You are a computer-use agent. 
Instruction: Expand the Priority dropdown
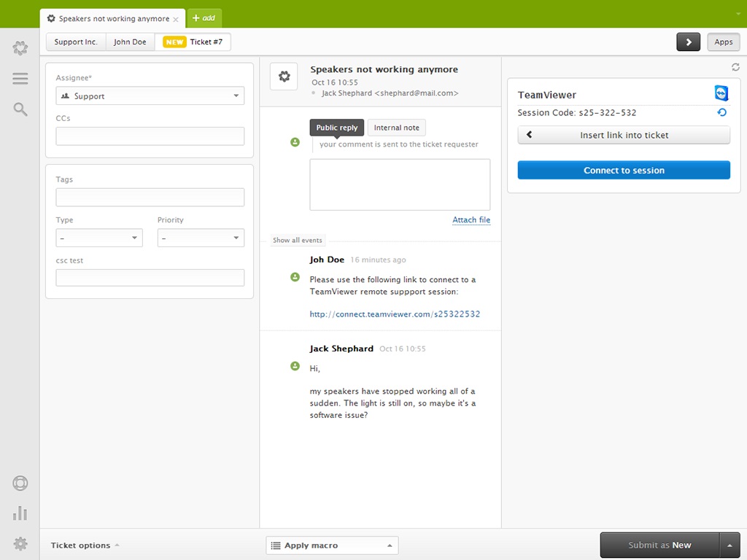[x=201, y=238]
